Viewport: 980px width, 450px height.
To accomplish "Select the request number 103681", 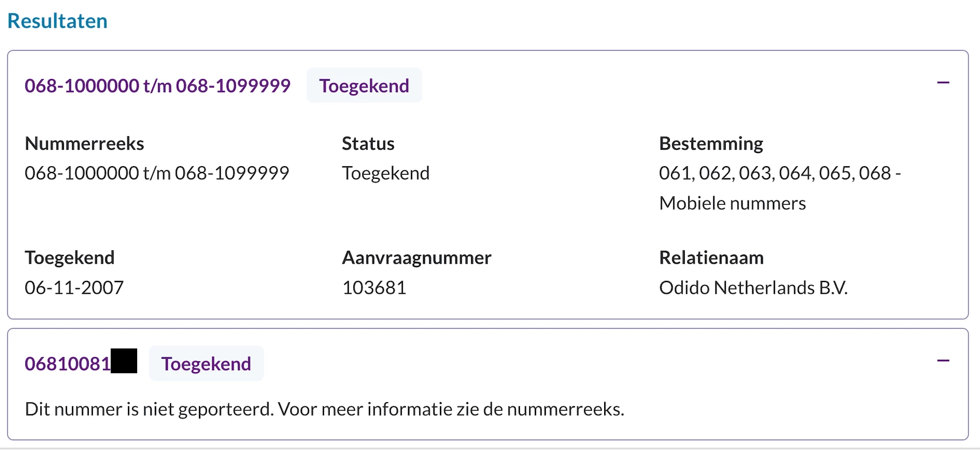I will 374,287.
